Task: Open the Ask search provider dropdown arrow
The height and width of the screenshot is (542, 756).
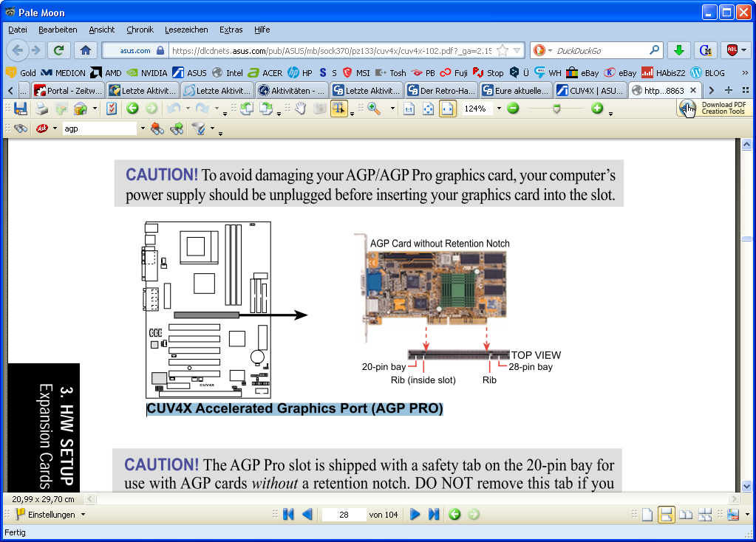Action: (55, 128)
